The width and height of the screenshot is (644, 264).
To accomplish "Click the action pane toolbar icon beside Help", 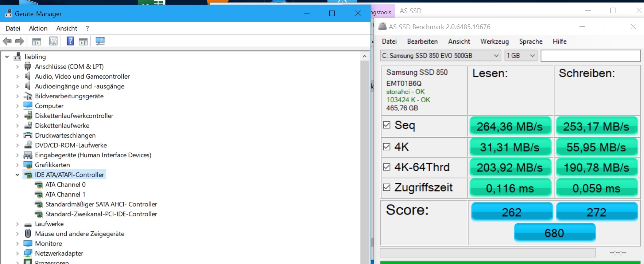I will [83, 42].
